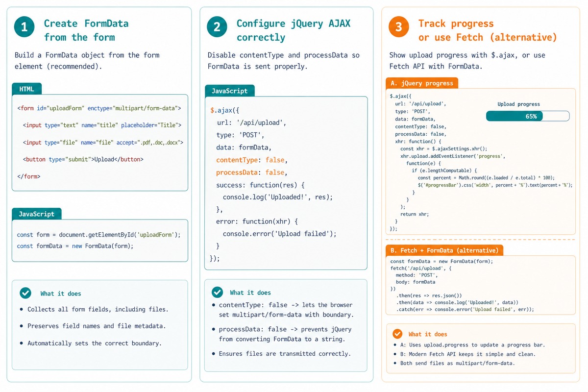
Task: Select the JavaScript label in step 1
Action: coord(37,214)
